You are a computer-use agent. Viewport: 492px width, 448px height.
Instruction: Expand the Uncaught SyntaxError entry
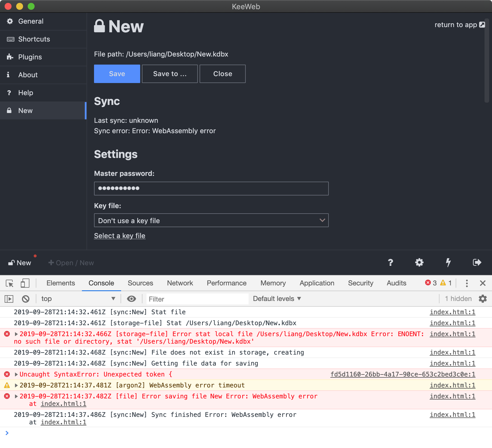coord(16,374)
